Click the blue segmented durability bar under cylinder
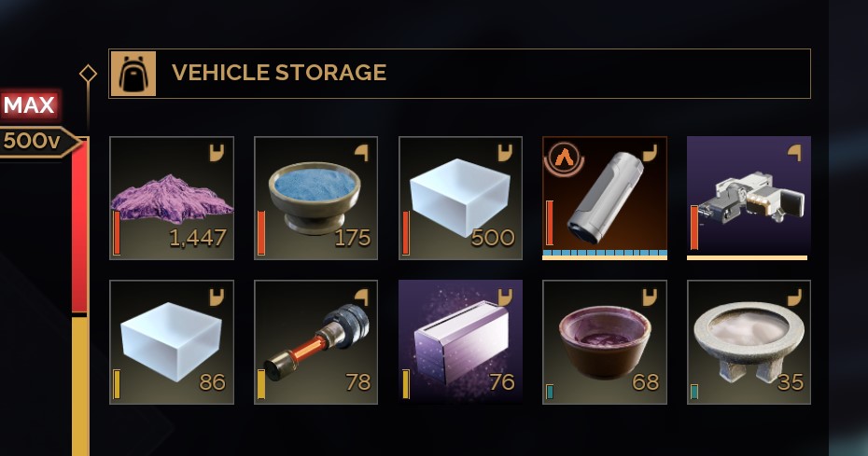 (x=605, y=254)
